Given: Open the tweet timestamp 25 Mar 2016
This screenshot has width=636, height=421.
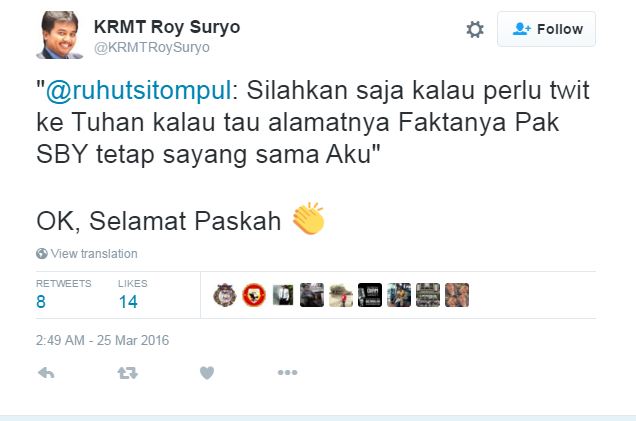Looking at the screenshot, I should [x=102, y=340].
